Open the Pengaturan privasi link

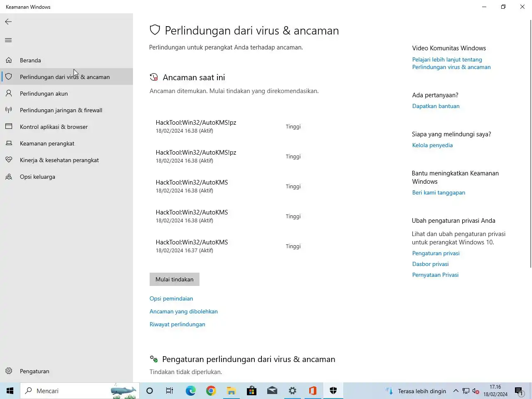tap(436, 253)
